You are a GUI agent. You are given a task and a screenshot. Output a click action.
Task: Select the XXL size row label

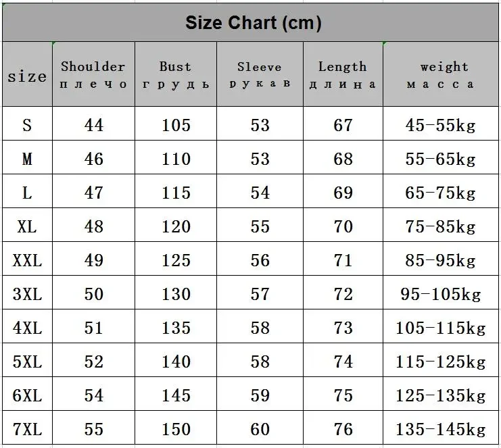click(x=27, y=260)
